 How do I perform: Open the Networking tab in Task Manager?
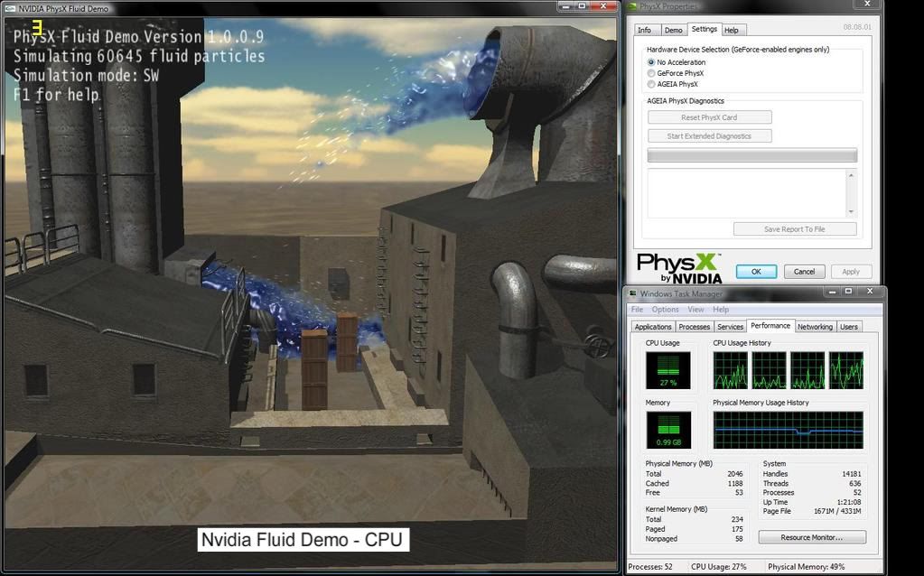tap(815, 326)
